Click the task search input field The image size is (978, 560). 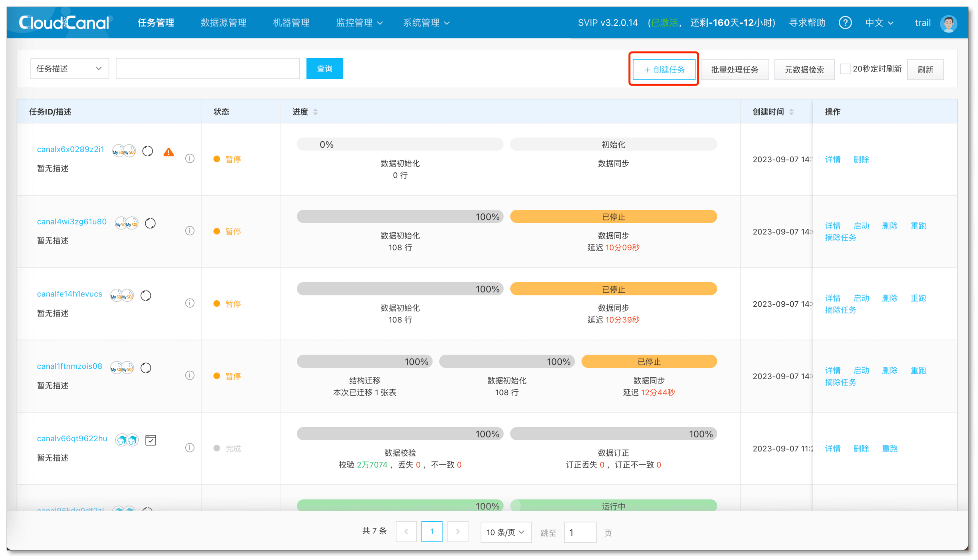pos(208,69)
